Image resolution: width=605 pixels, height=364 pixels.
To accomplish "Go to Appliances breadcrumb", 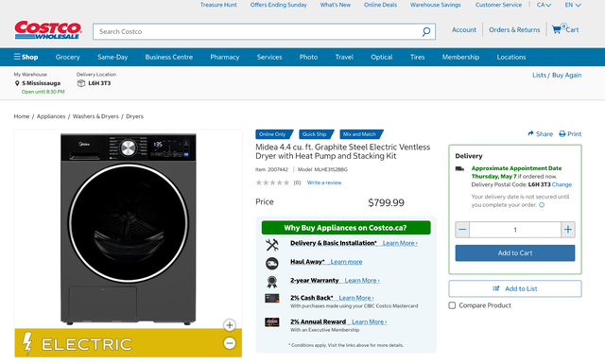I will click(x=51, y=116).
